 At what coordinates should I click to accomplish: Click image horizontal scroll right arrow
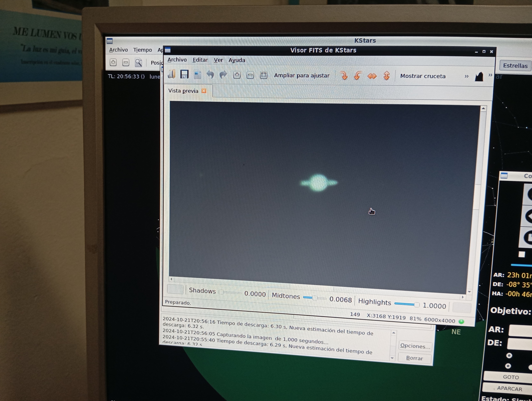click(463, 297)
